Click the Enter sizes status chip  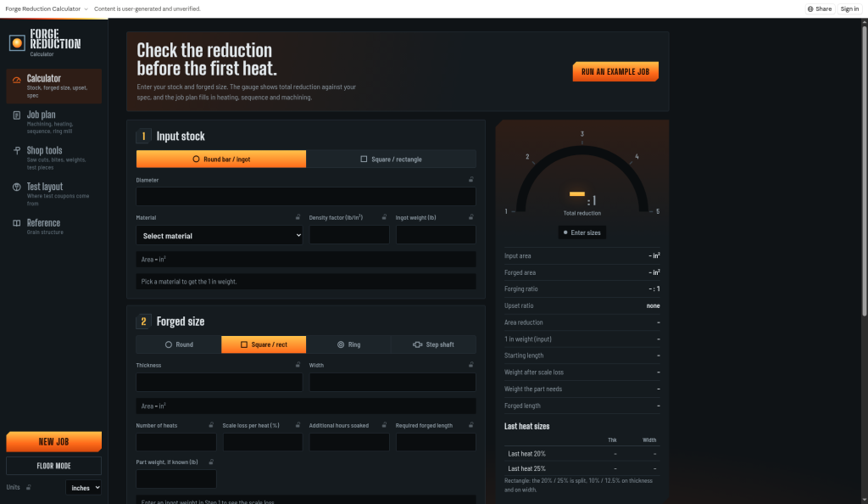click(x=581, y=232)
